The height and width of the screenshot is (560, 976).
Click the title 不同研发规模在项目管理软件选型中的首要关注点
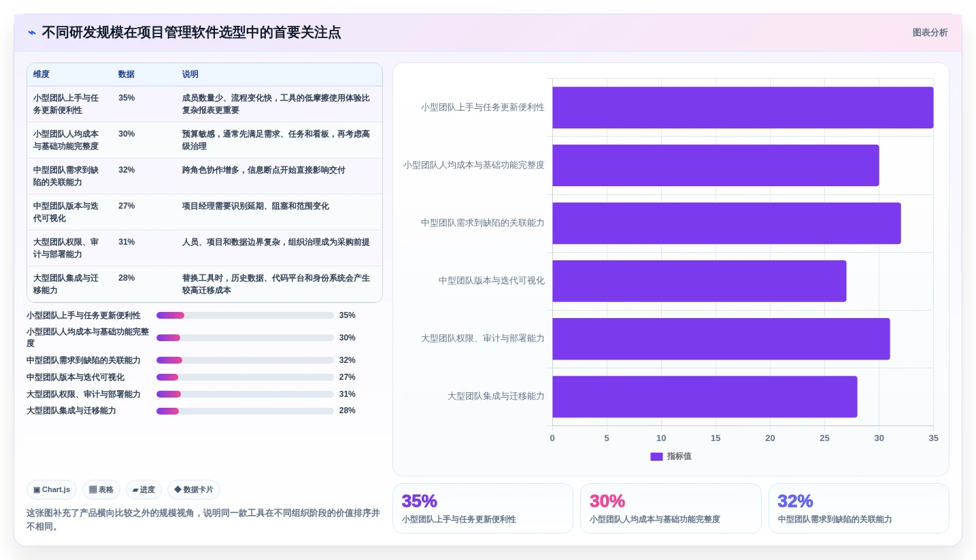click(191, 33)
